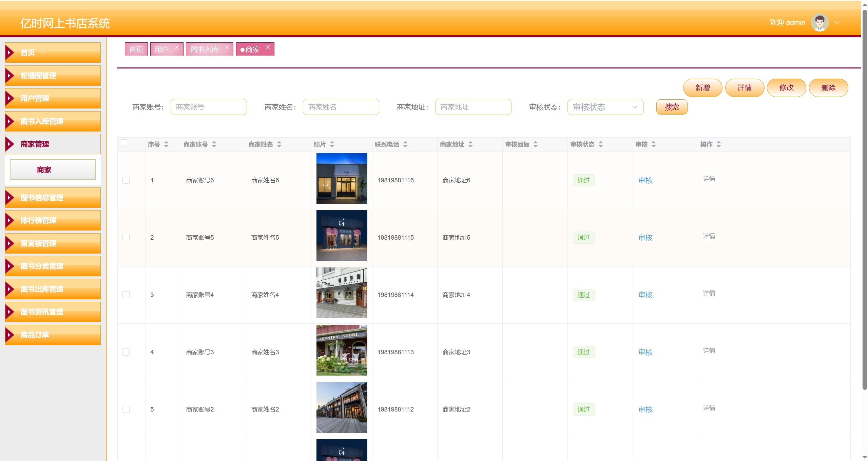Switch to the 首页 tab
The image size is (868, 461).
point(136,49)
